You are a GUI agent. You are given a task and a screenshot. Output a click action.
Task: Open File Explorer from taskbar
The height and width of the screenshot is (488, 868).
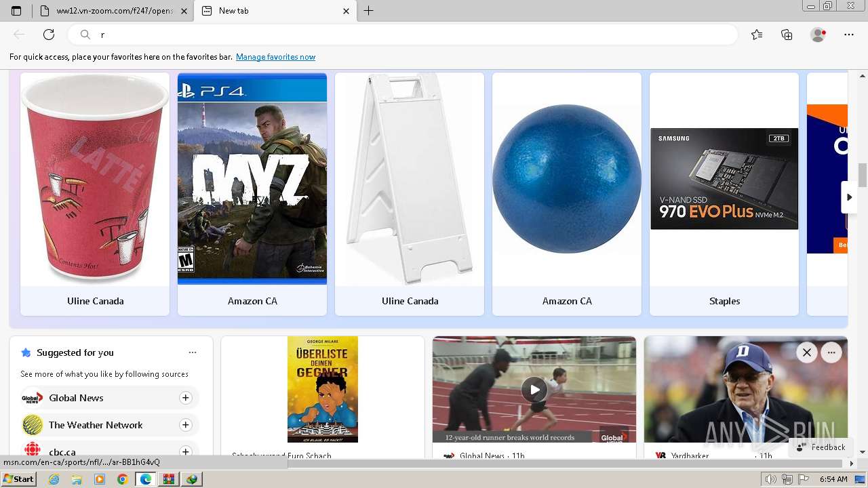click(77, 479)
